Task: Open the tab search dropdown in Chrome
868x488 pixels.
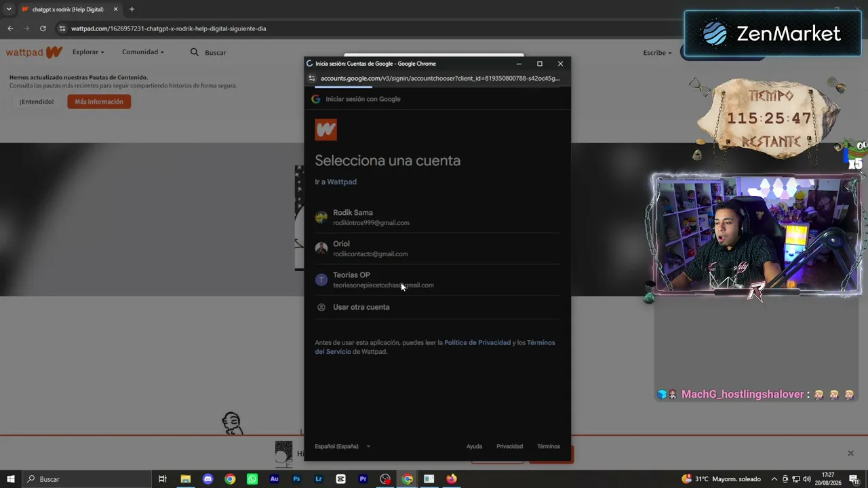Action: (9, 9)
